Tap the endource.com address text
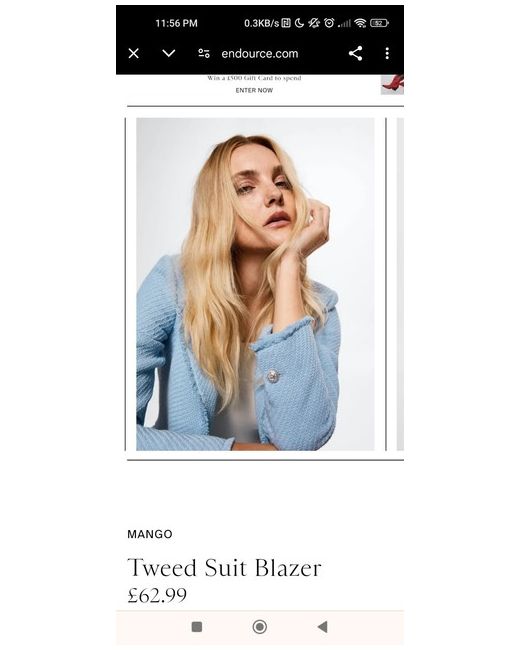520x650 pixels. point(260,53)
